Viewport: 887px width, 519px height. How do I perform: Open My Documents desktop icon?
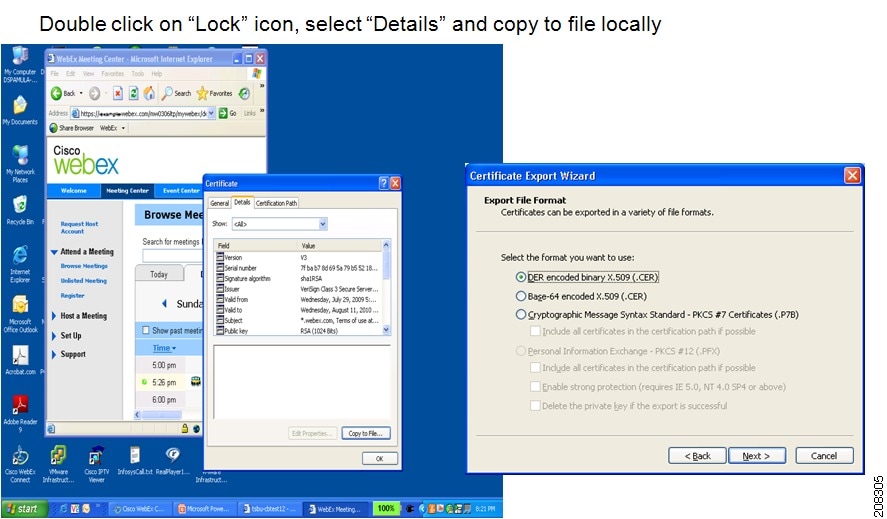click(20, 110)
